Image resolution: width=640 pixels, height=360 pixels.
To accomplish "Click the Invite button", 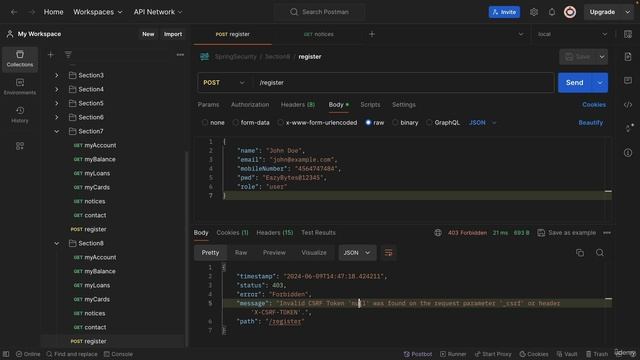I will click(x=504, y=12).
